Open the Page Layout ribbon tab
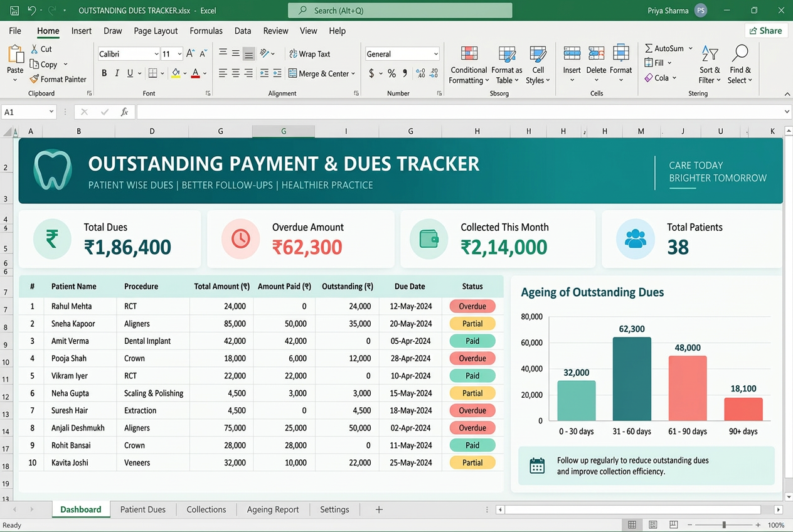 pos(156,31)
